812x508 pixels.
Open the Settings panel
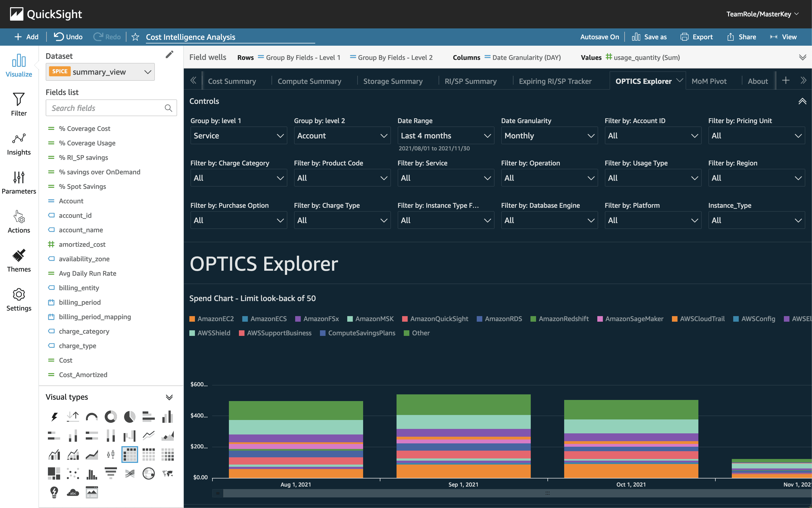[x=19, y=299]
